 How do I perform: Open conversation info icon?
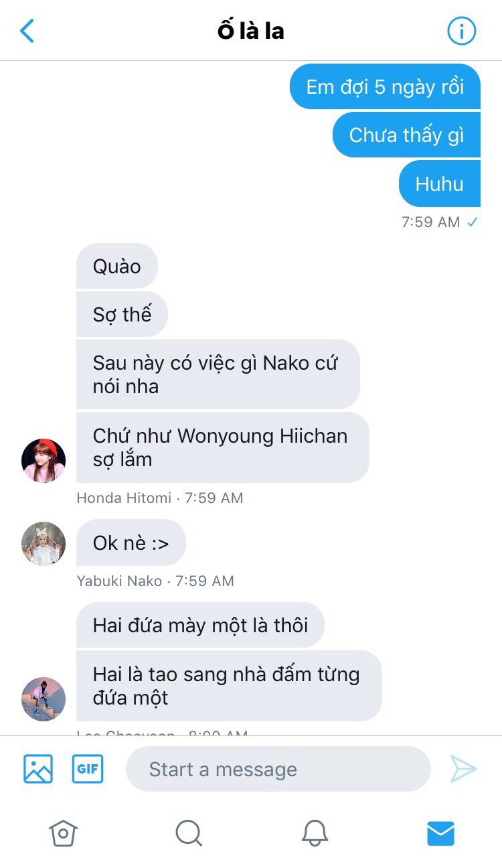tap(461, 31)
